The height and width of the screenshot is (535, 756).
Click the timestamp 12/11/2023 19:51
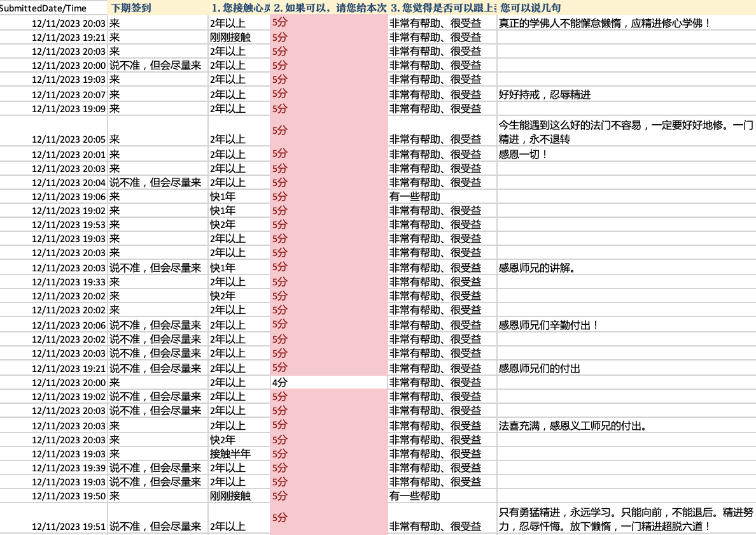(69, 527)
